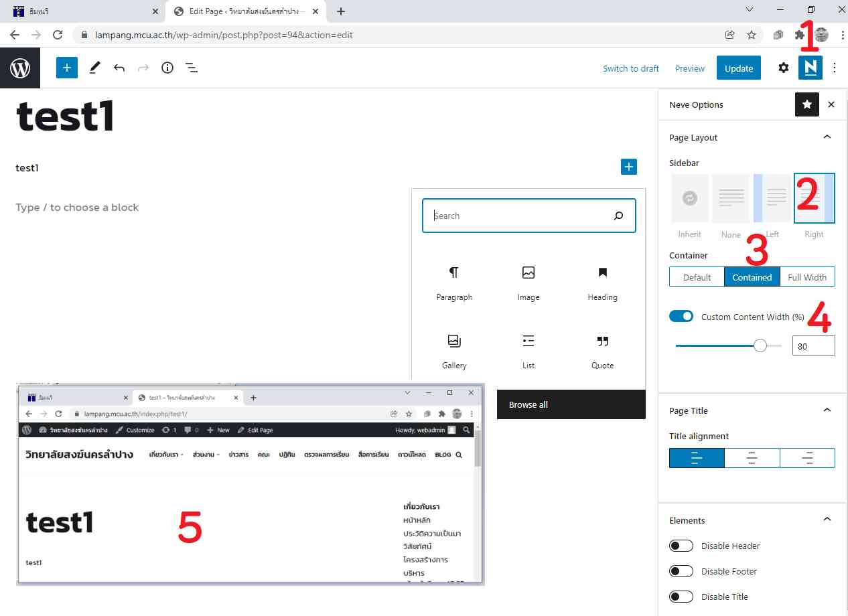The height and width of the screenshot is (616, 848).
Task: Select the Full Width container option
Action: click(x=807, y=277)
